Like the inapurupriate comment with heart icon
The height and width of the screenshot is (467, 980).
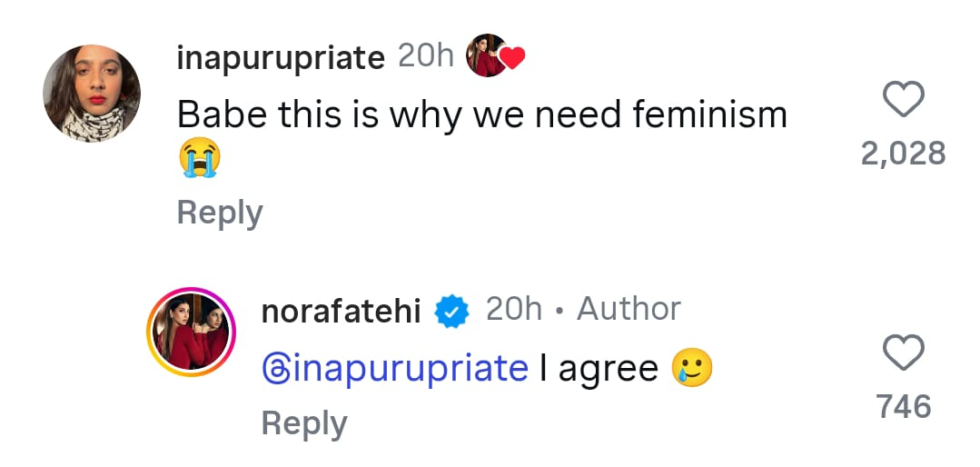[904, 99]
